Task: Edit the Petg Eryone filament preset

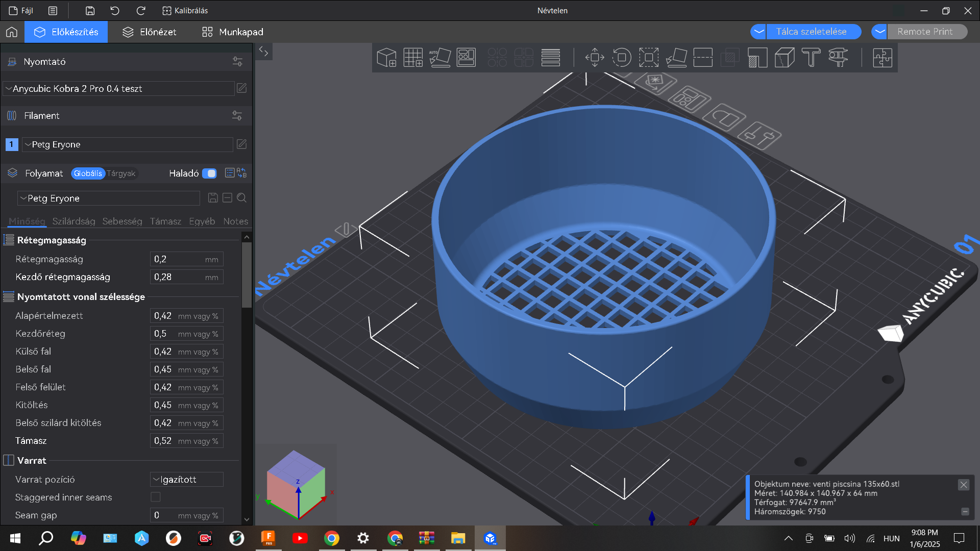Action: coord(242,144)
